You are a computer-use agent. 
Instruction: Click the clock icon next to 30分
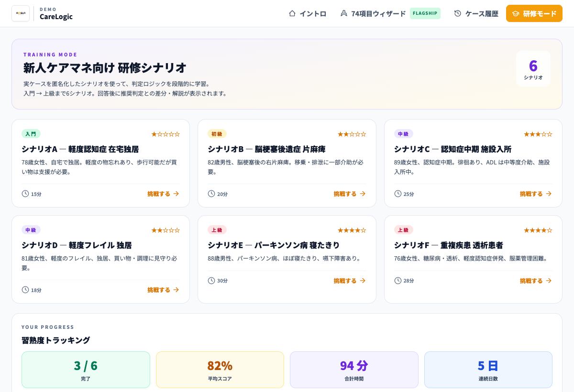click(x=211, y=281)
